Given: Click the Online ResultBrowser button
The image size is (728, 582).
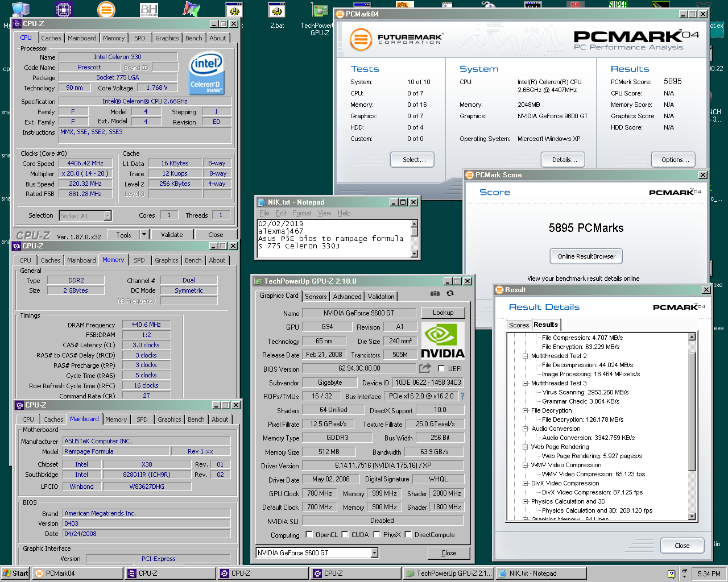Looking at the screenshot, I should click(586, 256).
